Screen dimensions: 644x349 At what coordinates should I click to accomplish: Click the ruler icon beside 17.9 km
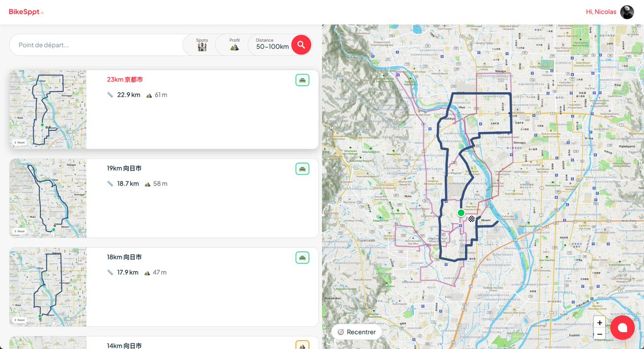click(x=110, y=272)
